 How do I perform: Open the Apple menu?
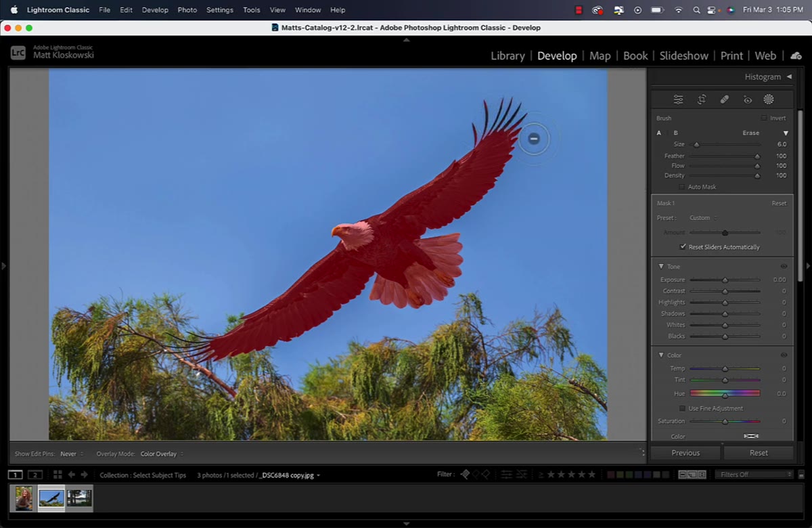pyautogui.click(x=14, y=10)
